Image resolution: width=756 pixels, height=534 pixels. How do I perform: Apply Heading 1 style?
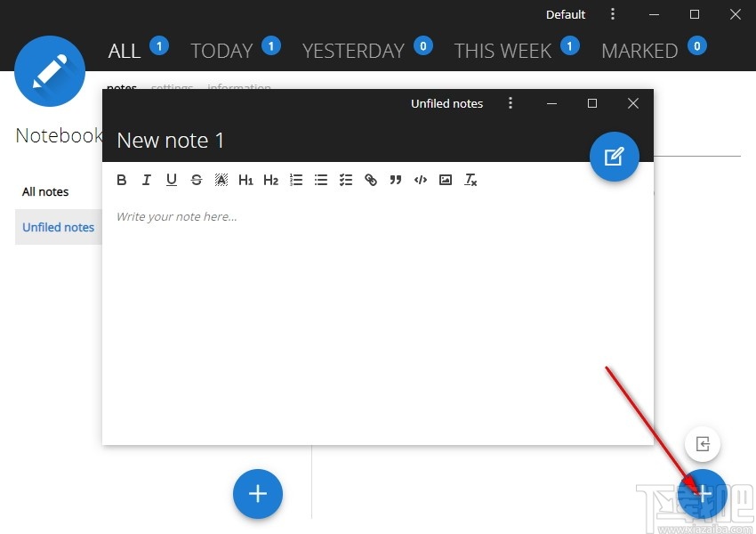[245, 180]
